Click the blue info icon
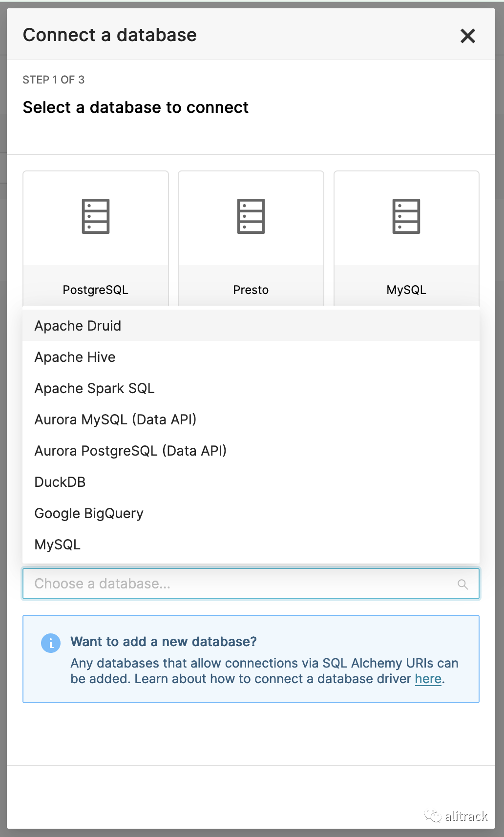Viewport: 504px width, 837px height. click(51, 643)
